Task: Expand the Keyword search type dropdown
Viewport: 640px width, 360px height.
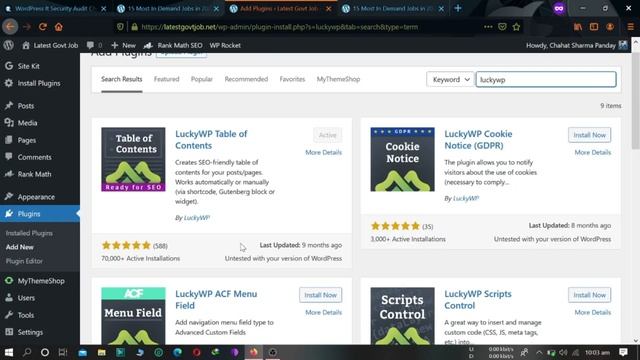Action: point(451,80)
